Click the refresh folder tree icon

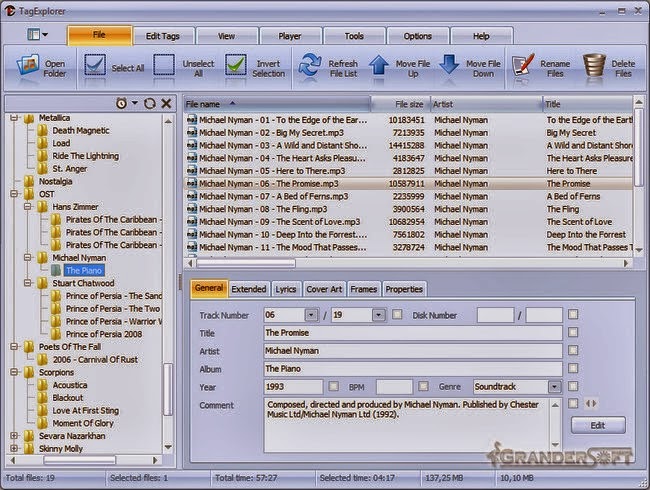tap(150, 103)
